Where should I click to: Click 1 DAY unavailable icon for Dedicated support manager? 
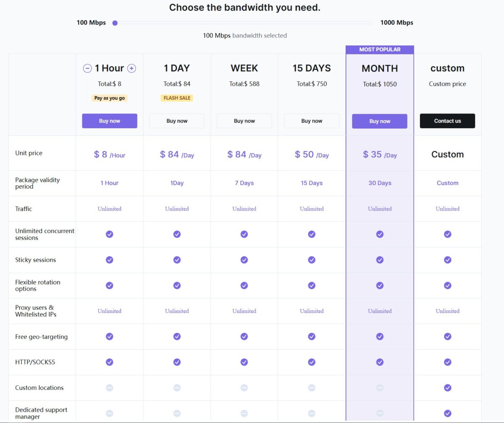click(177, 413)
